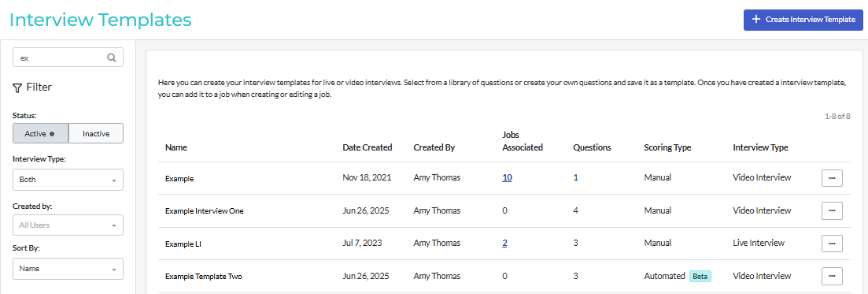Click the Name column header
The width and height of the screenshot is (868, 294).
pos(176,147)
